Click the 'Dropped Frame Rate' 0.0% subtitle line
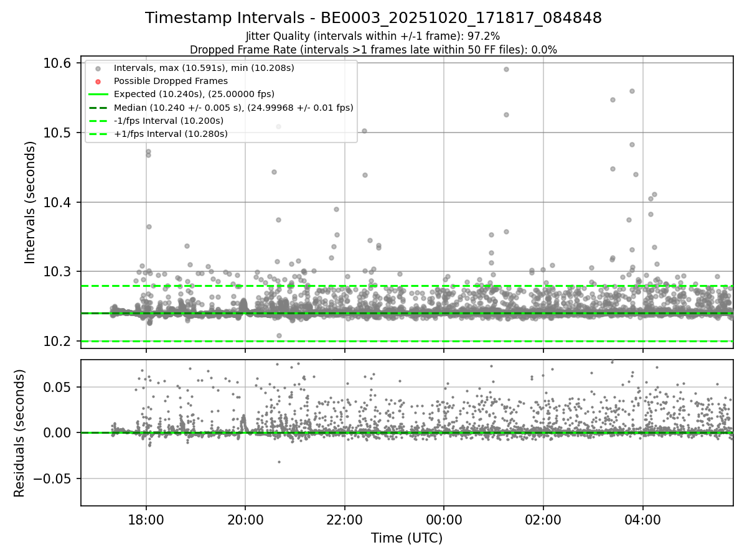 point(374,49)
